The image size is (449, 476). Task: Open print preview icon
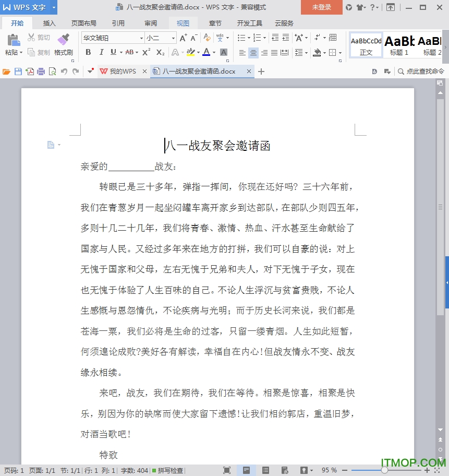coord(53,72)
